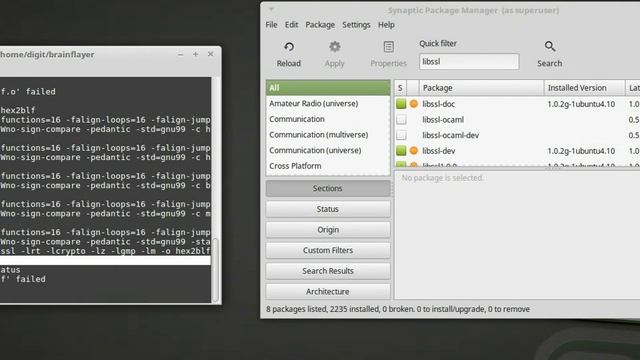
Task: Click the Apply gear icon
Action: pyautogui.click(x=335, y=47)
